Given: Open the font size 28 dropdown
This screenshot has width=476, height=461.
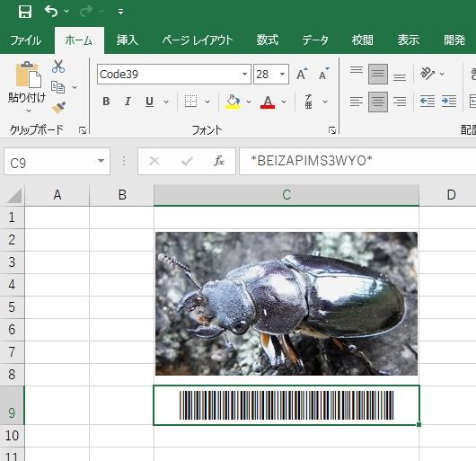Looking at the screenshot, I should point(282,74).
